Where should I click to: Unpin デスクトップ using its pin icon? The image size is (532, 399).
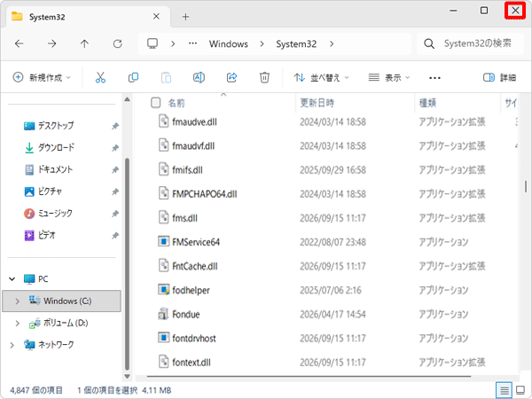point(115,126)
